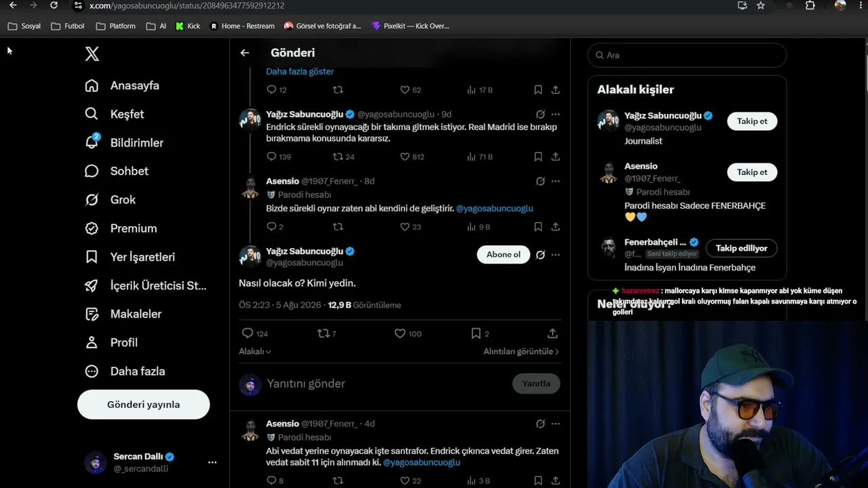The height and width of the screenshot is (488, 868).
Task: Like the top post with 62 likes
Action: pyautogui.click(x=405, y=89)
